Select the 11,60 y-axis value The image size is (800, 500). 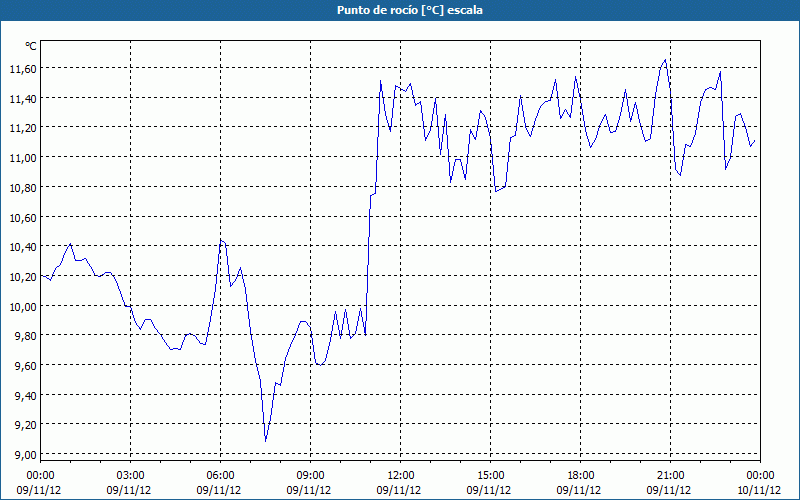click(x=23, y=68)
